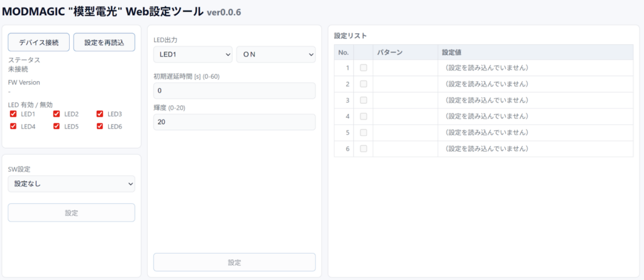Check the checkbox in settings row 1
644x280 pixels.
363,67
